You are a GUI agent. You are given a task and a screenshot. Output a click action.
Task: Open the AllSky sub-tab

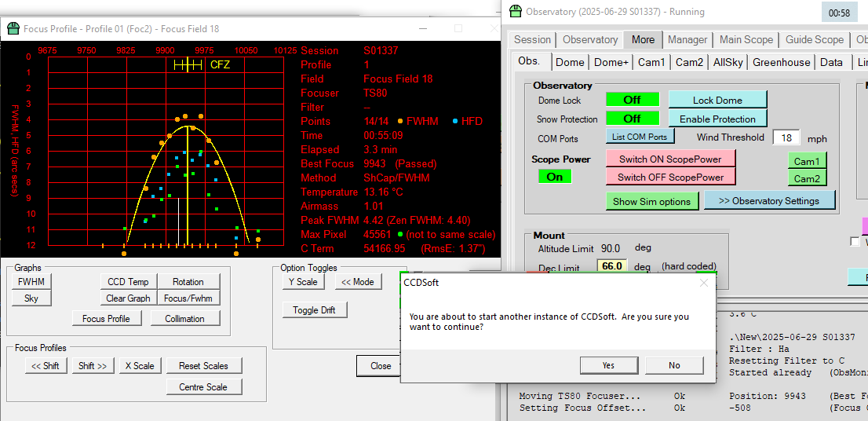point(728,62)
